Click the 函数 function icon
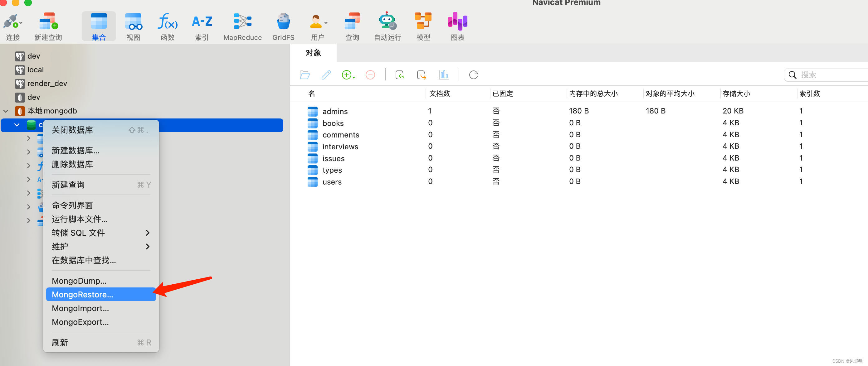868x366 pixels. pyautogui.click(x=168, y=22)
